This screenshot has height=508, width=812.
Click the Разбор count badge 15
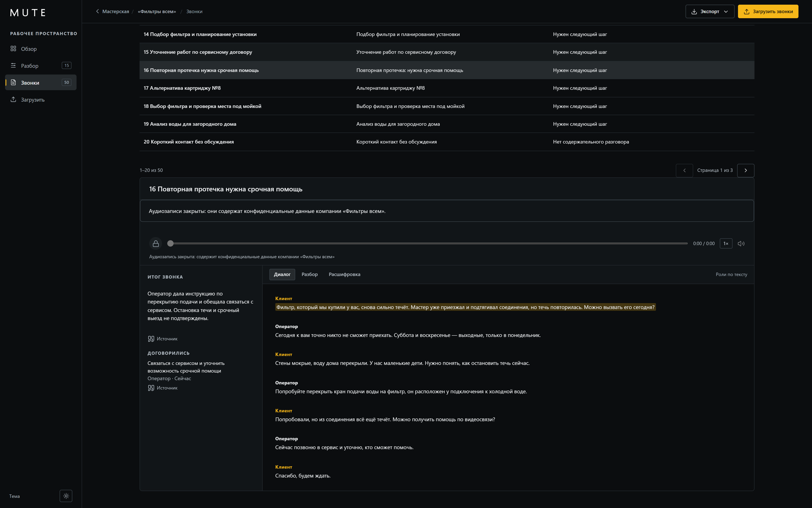click(x=66, y=66)
